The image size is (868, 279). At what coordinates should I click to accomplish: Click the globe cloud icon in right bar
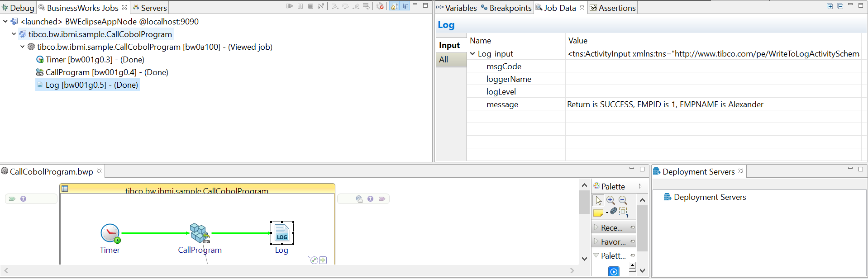(x=359, y=199)
